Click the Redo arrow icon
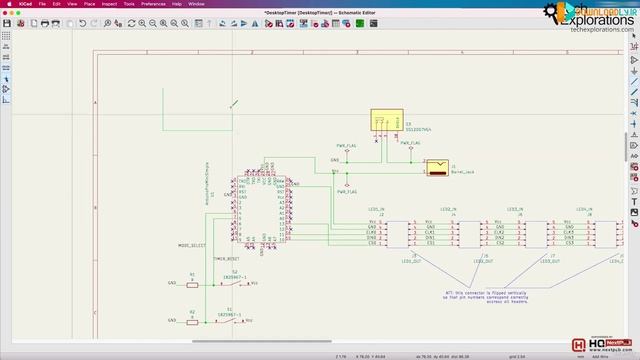Screen dimensions: 640x360 (x=93, y=24)
